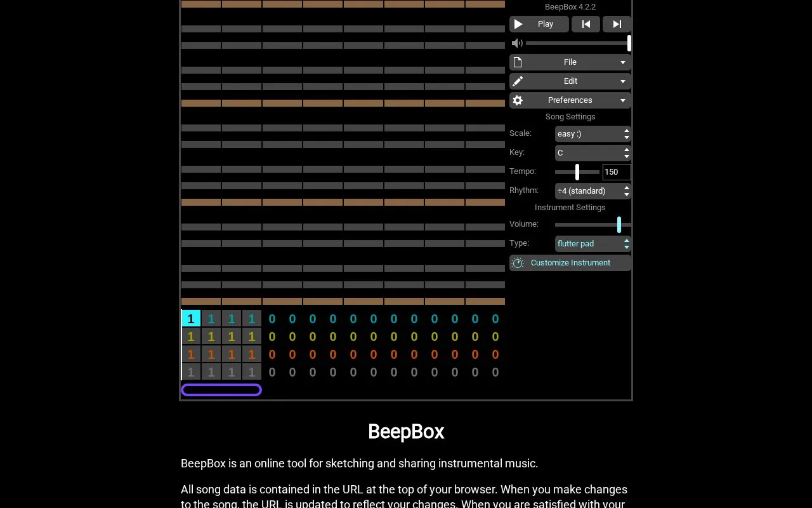The width and height of the screenshot is (812, 508).
Task: Select the last bar of the gray channel
Action: [495, 372]
